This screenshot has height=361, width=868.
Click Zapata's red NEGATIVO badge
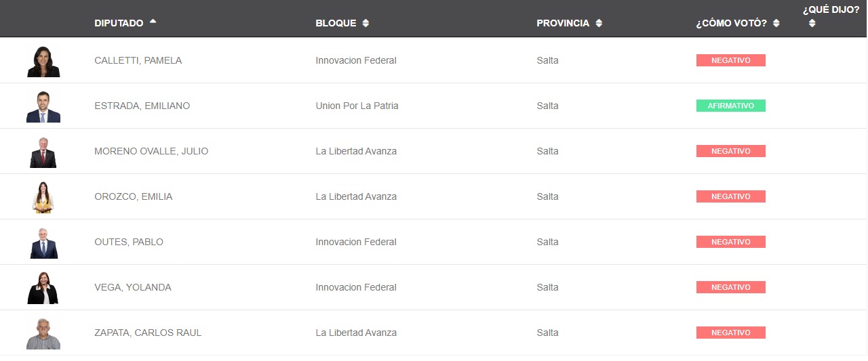click(730, 333)
